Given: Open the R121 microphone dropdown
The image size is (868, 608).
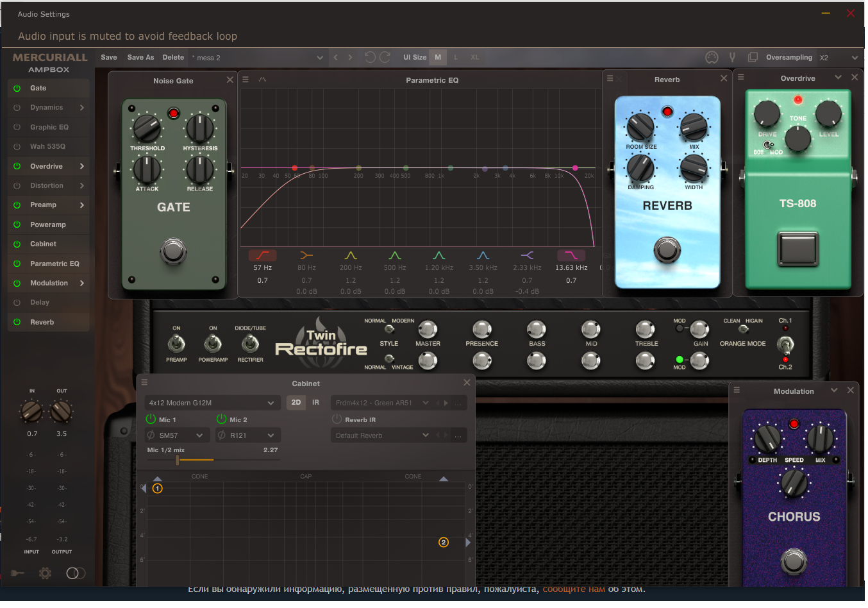Looking at the screenshot, I should tap(254, 435).
